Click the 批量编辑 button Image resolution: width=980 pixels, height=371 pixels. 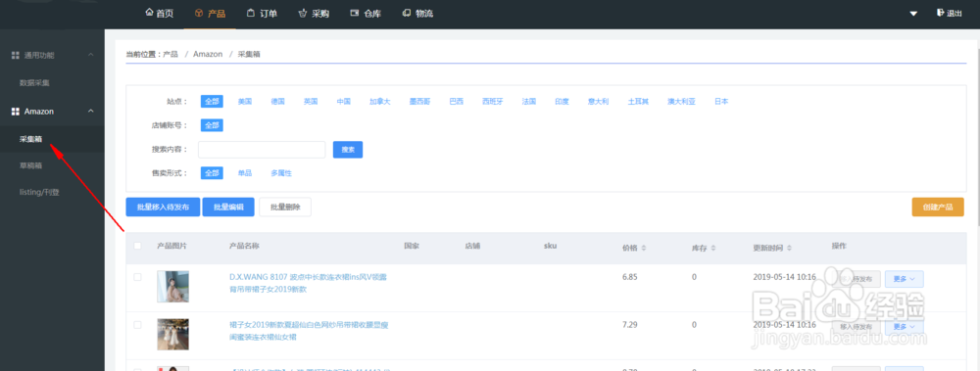[228, 207]
